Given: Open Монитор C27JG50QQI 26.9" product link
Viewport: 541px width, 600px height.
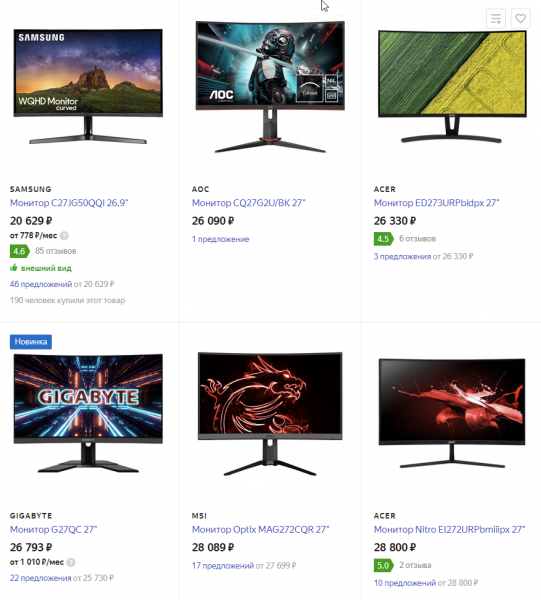Looking at the screenshot, I should (69, 203).
